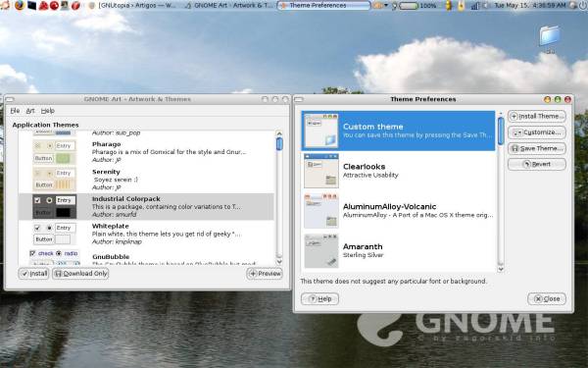Screen dimensions: 588x368
Task: Click the Download Only button
Action: tap(80, 274)
